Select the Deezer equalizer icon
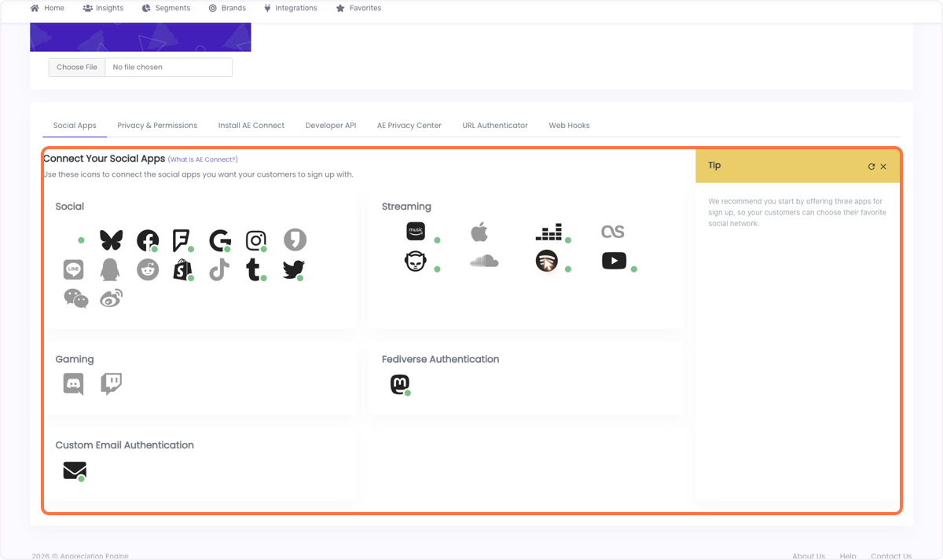The image size is (943, 560). [x=549, y=232]
